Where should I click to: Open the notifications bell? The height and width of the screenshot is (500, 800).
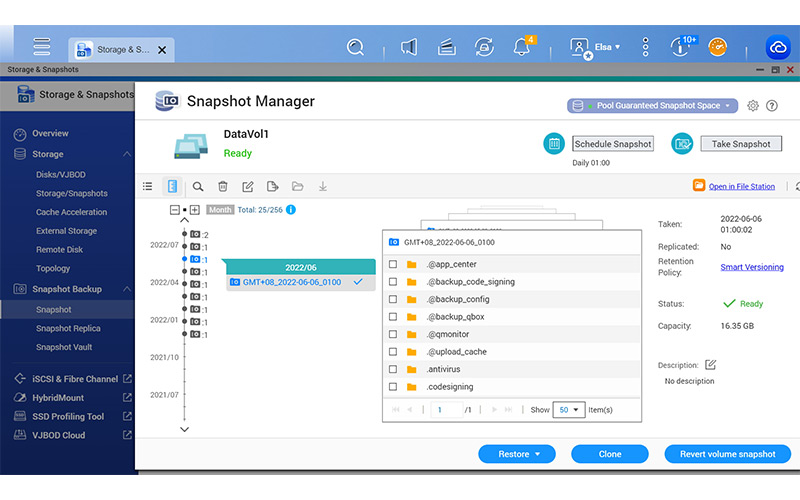point(522,46)
